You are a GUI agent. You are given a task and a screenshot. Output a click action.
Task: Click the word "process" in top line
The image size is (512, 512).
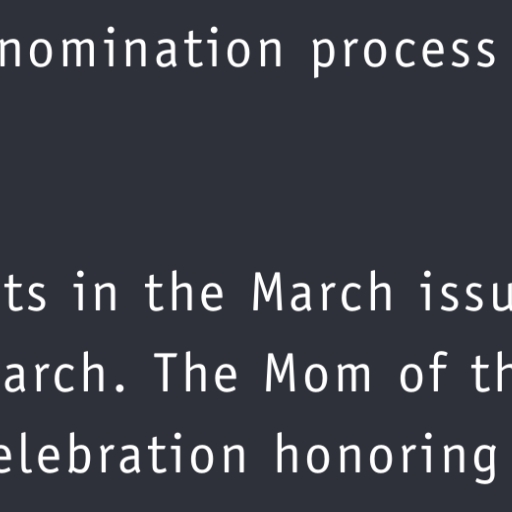404,53
